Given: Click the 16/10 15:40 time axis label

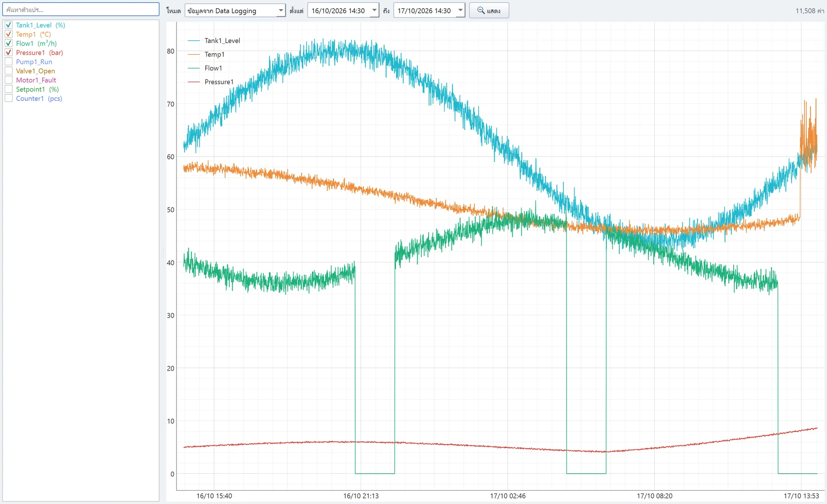Looking at the screenshot, I should click(214, 496).
